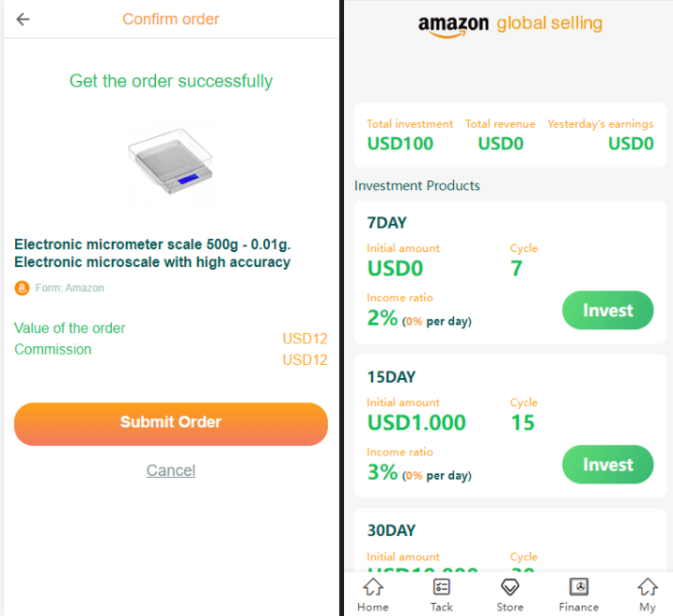This screenshot has height=616, width=673.
Task: Click the 7DAY product heading
Action: click(x=386, y=223)
